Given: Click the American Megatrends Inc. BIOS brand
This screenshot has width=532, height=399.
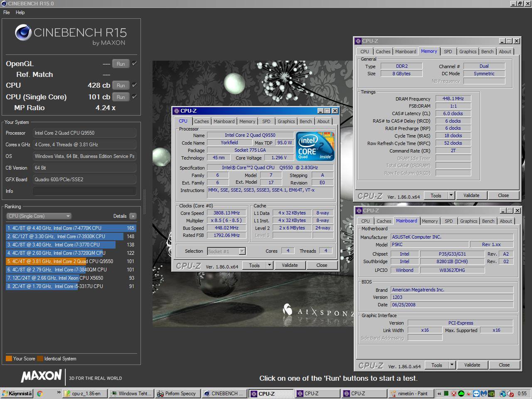Looking at the screenshot, I should coord(452,290).
